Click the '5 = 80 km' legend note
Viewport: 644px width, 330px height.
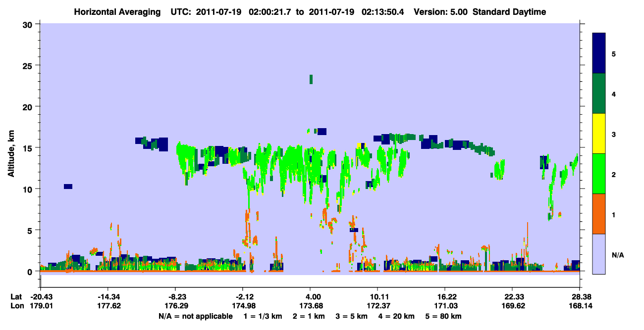443,316
